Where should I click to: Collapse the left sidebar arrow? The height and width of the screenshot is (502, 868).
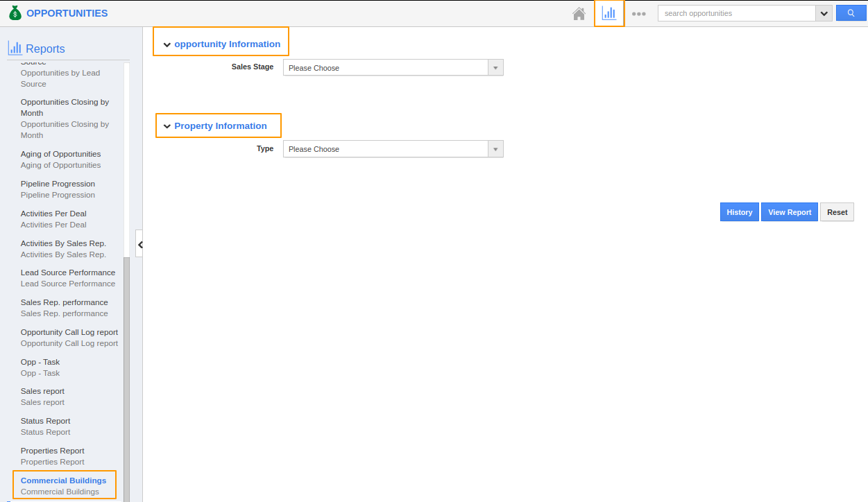[139, 244]
